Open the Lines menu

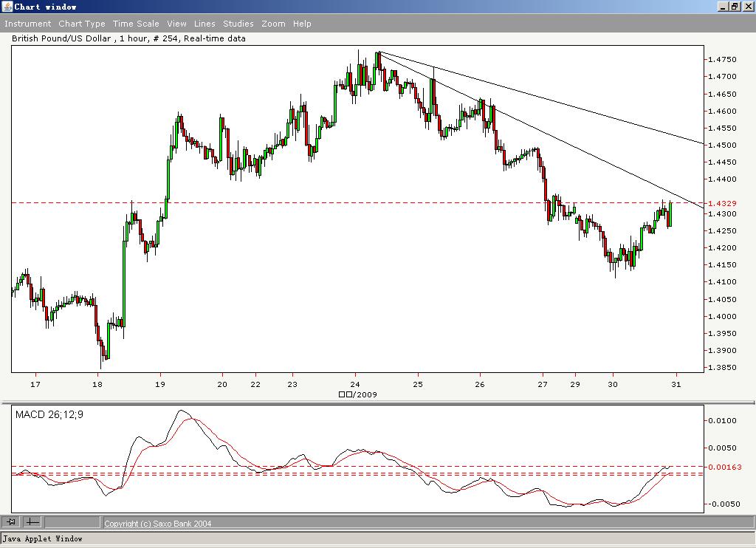tap(205, 24)
